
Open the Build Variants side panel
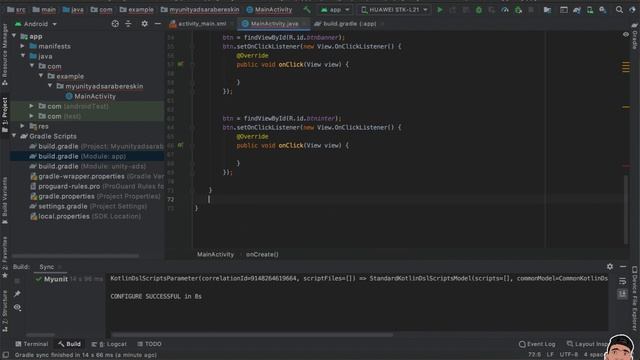point(5,200)
